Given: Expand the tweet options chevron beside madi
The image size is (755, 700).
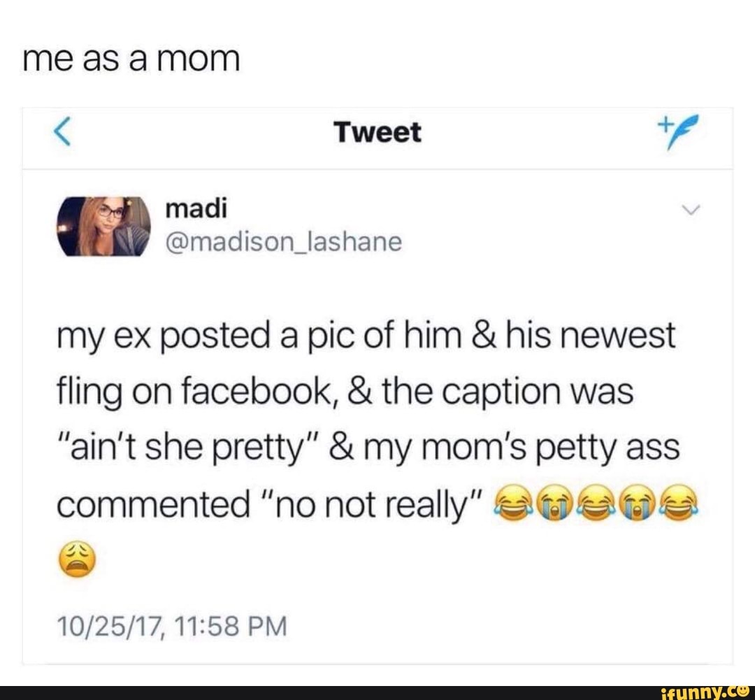Looking at the screenshot, I should (691, 210).
